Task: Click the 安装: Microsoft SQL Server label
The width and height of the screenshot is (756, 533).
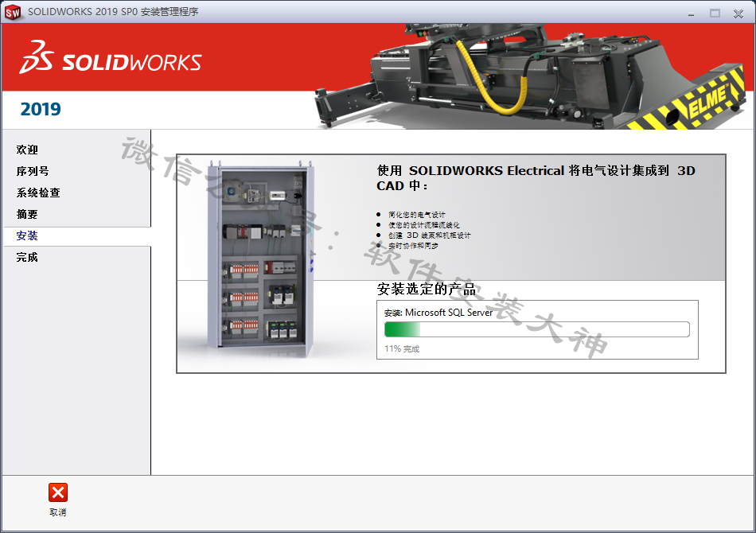Action: (x=438, y=313)
